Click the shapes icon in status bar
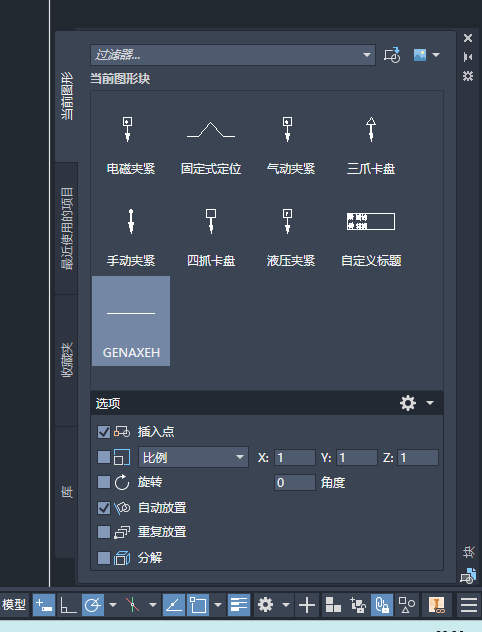This screenshot has width=482, height=632. (x=407, y=605)
